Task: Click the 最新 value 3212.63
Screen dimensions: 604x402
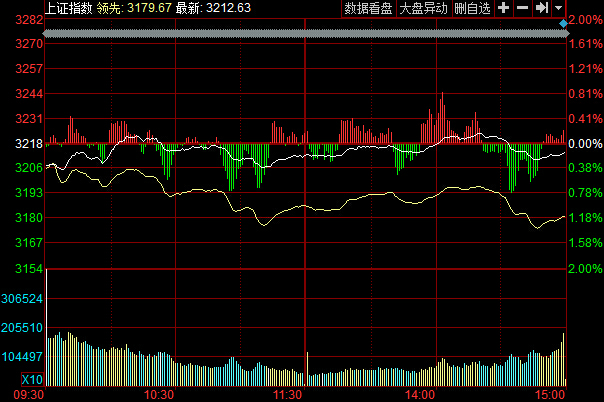Action: (229, 8)
